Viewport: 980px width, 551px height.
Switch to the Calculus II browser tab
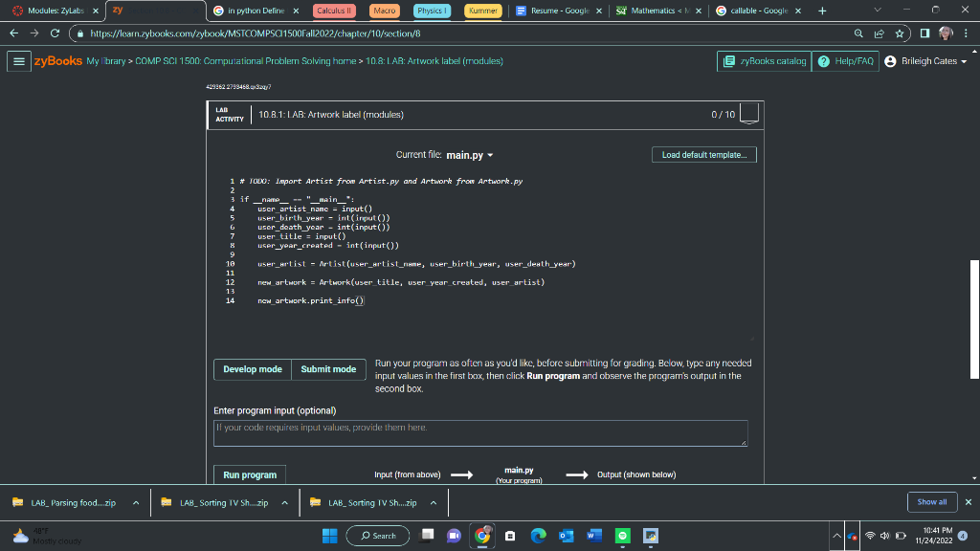pyautogui.click(x=337, y=11)
